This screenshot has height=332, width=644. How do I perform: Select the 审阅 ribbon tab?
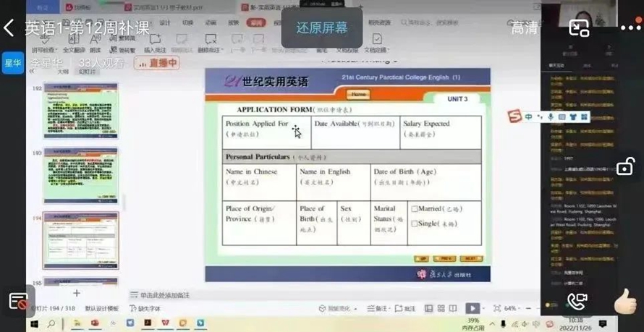(x=256, y=22)
